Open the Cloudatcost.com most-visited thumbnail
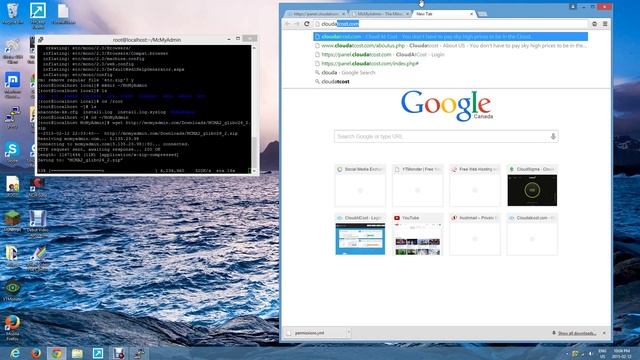This screenshot has height=360, width=640. pos(532,235)
